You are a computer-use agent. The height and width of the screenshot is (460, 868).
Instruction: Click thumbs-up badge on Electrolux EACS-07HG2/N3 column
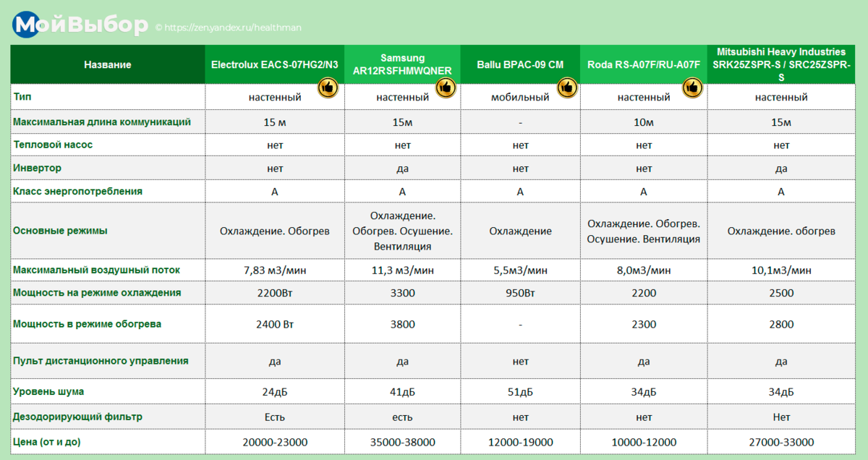pos(328,88)
